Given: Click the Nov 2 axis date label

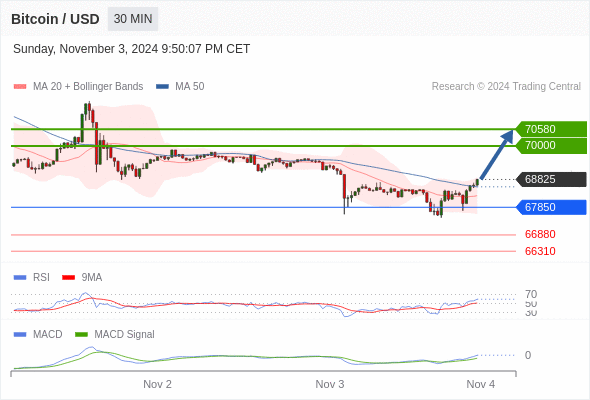Looking at the screenshot, I should pyautogui.click(x=157, y=384).
